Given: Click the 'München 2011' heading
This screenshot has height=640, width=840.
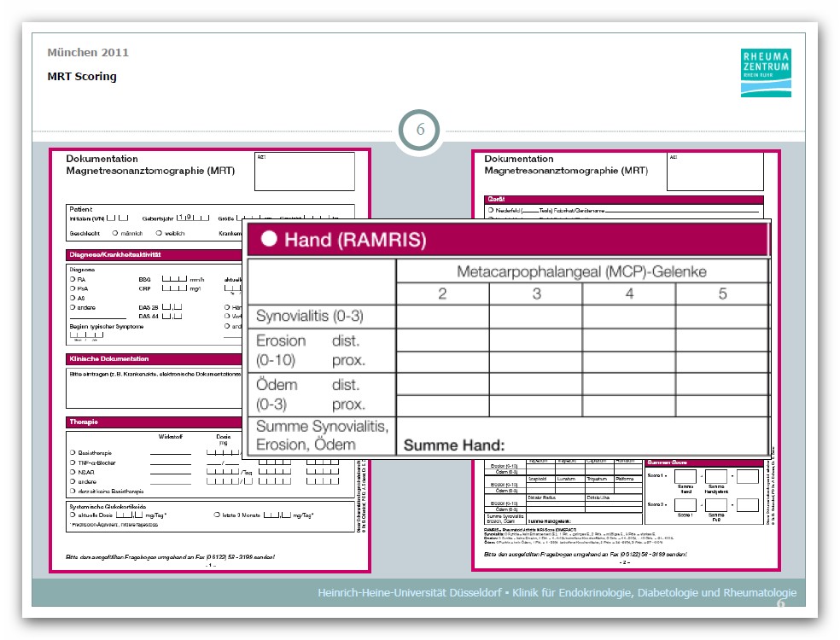Looking at the screenshot, I should pyautogui.click(x=88, y=53).
